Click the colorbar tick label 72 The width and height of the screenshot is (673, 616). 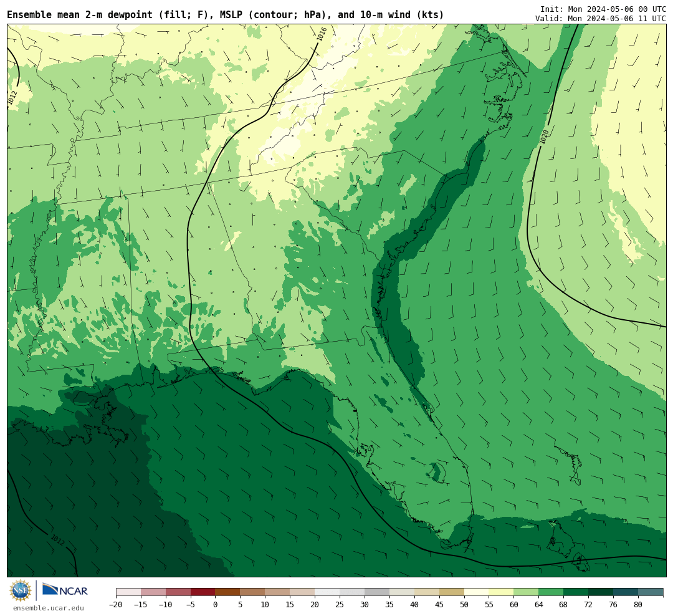pyautogui.click(x=588, y=604)
